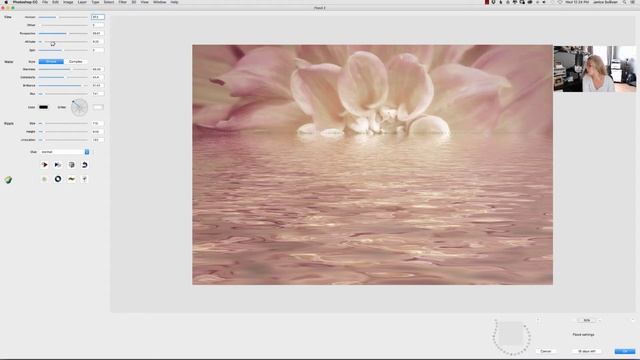This screenshot has height=360, width=640.
Task: Click the Complexity slider track
Action: click(63, 77)
